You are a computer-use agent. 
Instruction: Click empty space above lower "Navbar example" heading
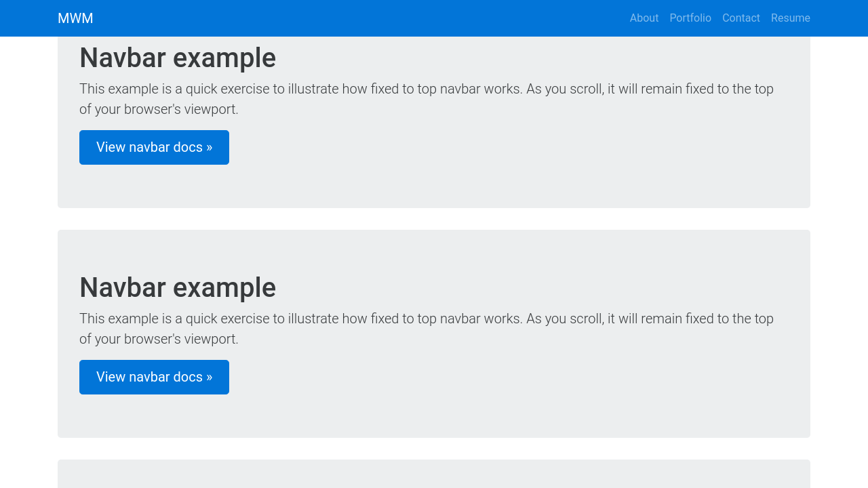pyautogui.click(x=434, y=251)
